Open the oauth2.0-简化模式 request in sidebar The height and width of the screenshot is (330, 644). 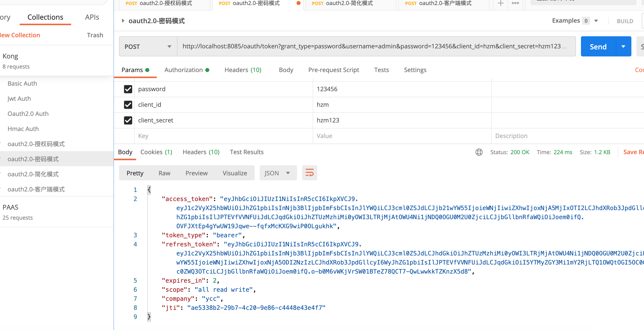[33, 174]
